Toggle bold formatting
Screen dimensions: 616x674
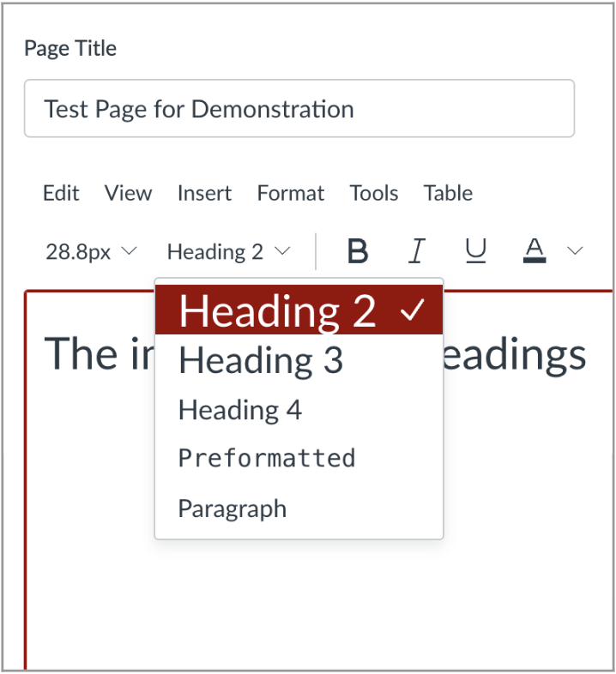click(x=358, y=251)
